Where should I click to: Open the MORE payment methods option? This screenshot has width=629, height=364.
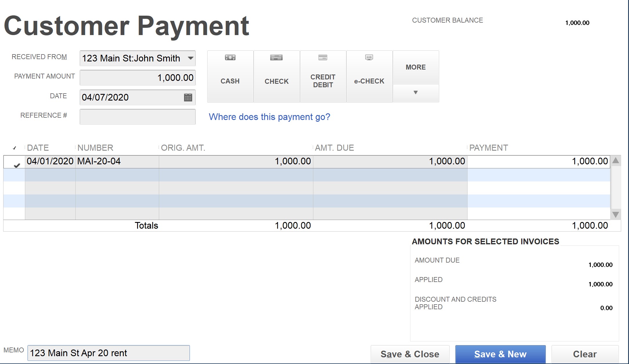pyautogui.click(x=415, y=67)
